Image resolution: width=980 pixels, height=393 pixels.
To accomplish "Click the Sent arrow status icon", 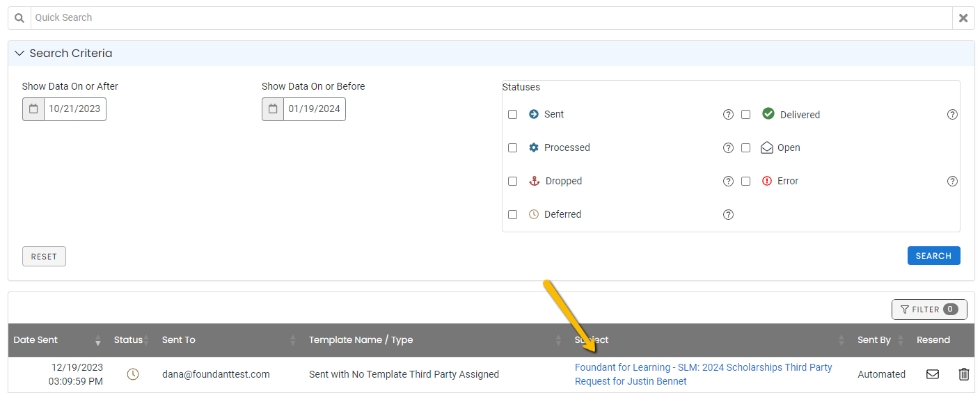I will tap(534, 114).
